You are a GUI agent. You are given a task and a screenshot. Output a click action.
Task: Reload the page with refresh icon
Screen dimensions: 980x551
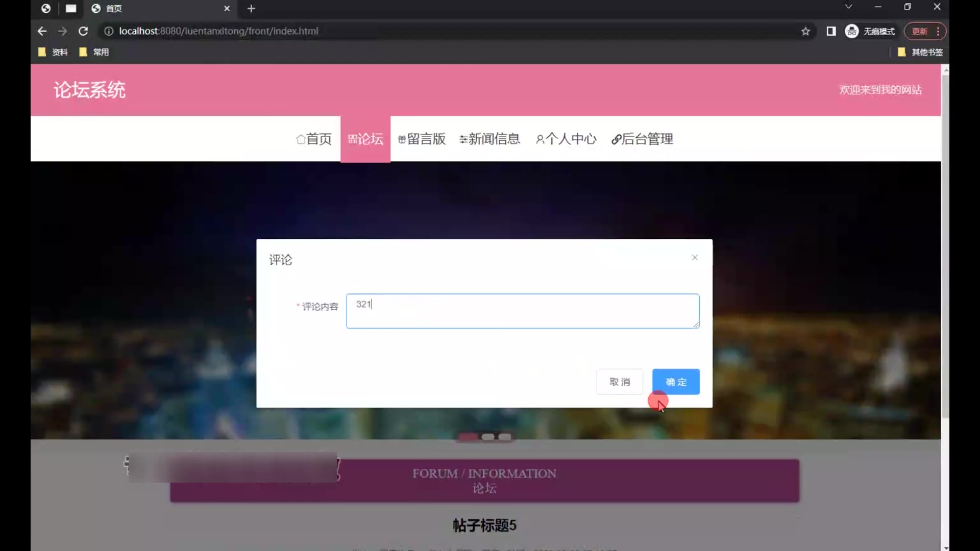coord(83,31)
